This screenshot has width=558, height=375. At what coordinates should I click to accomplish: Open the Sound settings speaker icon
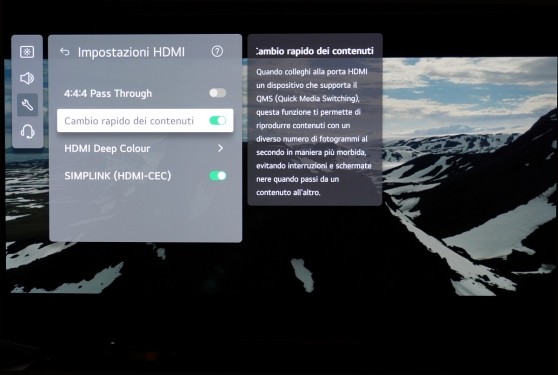(27, 78)
